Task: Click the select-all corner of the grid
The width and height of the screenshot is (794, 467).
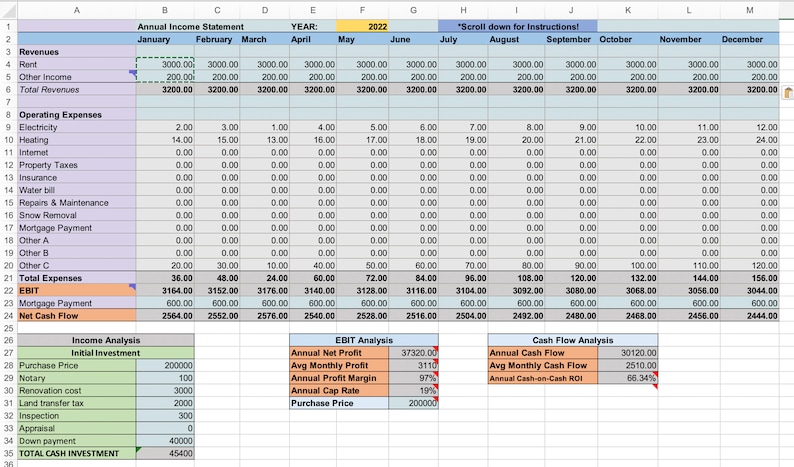Action: tap(9, 10)
